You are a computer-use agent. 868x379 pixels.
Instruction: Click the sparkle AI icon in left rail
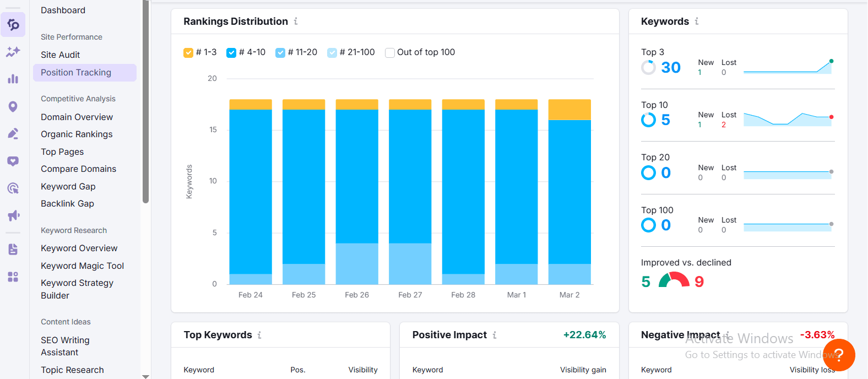(13, 52)
